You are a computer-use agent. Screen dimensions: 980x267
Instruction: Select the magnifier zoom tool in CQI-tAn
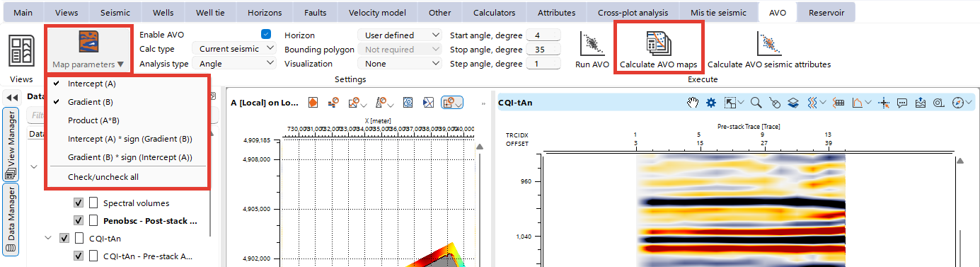point(756,103)
